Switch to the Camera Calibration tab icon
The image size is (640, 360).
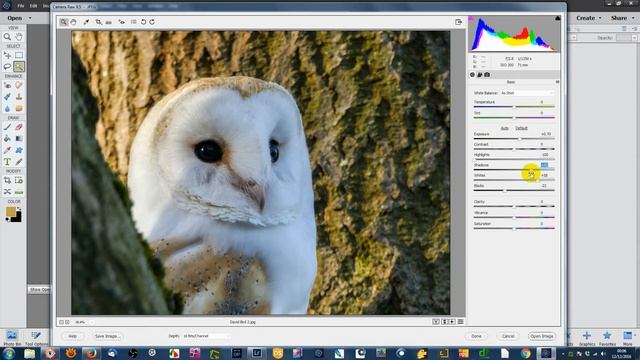coord(487,75)
